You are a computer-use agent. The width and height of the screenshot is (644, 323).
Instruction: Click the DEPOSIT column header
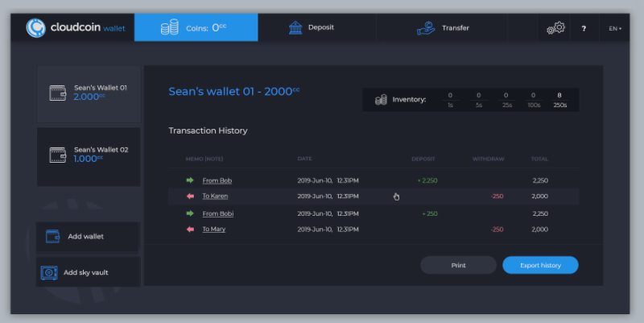click(423, 159)
